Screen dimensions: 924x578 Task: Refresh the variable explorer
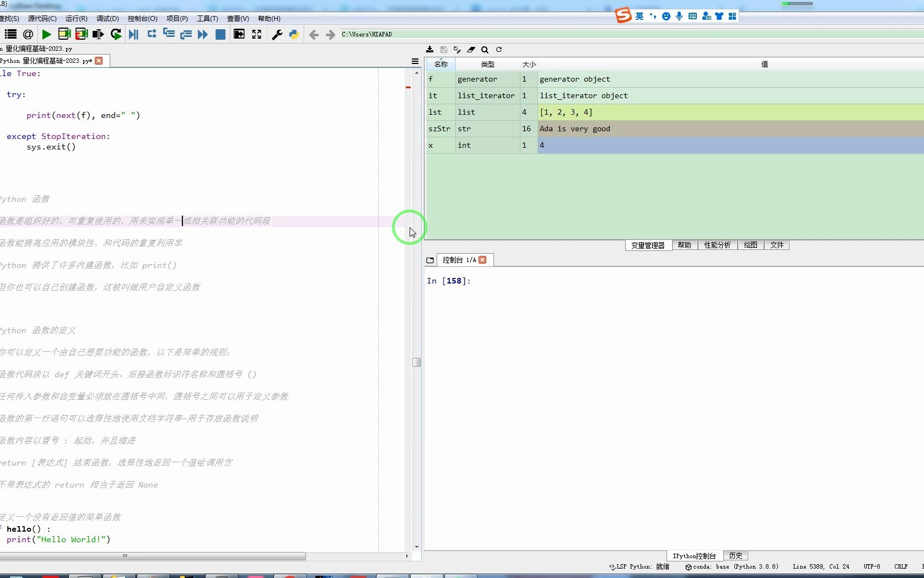coord(499,50)
